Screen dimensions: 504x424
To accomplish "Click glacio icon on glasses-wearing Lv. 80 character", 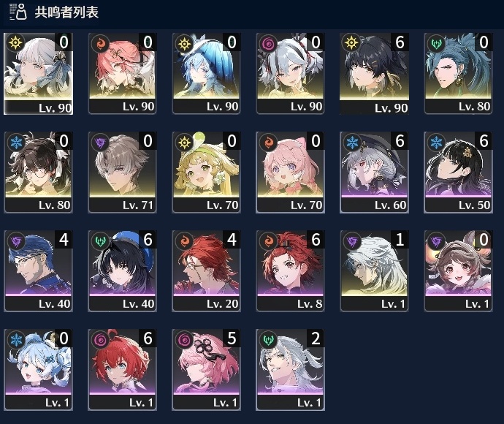I will [16, 142].
